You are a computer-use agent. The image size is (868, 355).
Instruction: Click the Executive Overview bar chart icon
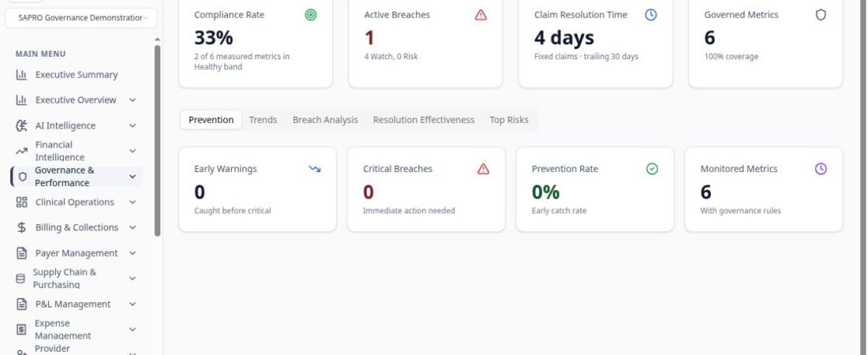(x=21, y=100)
